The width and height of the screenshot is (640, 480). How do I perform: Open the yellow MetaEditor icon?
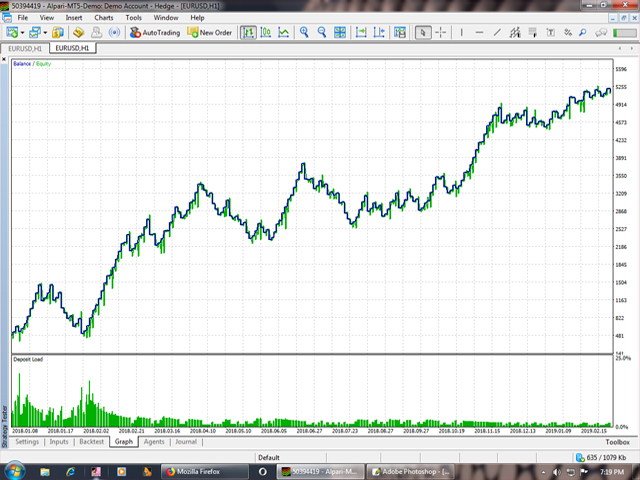click(x=78, y=32)
